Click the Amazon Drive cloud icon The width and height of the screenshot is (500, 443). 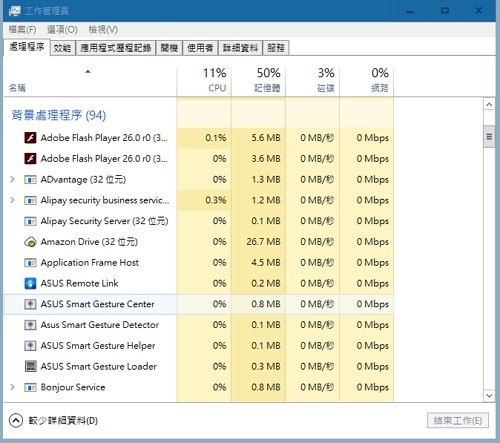pos(30,242)
